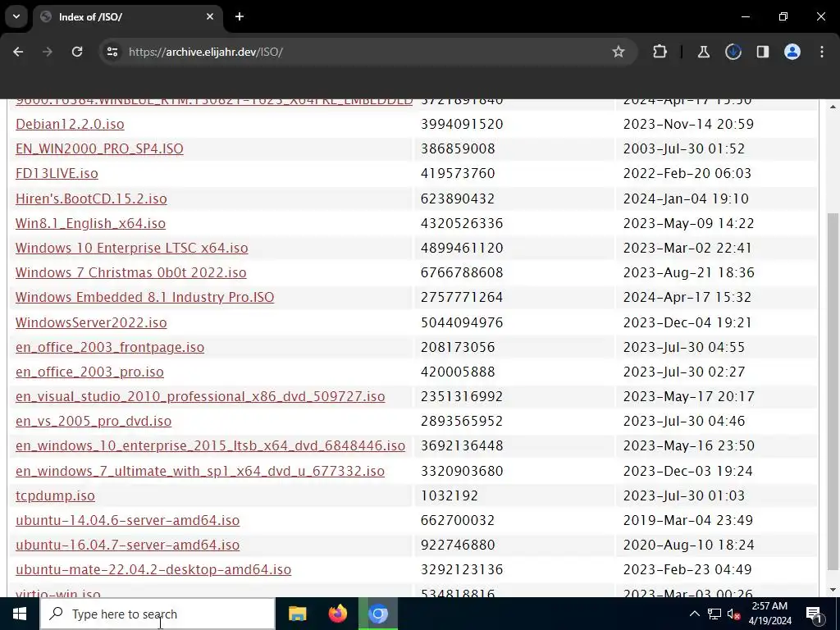Open en_visual_studio_2010_professional iso link
840x630 pixels.
point(200,396)
